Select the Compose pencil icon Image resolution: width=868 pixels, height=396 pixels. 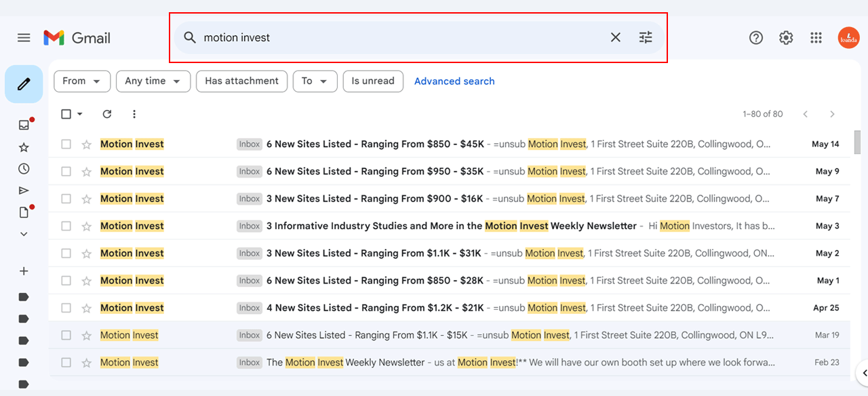point(24,83)
